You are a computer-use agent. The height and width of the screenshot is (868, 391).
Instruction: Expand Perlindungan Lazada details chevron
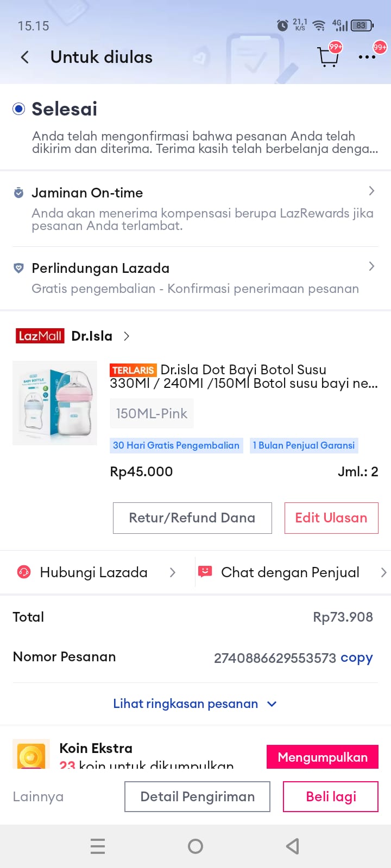click(371, 266)
